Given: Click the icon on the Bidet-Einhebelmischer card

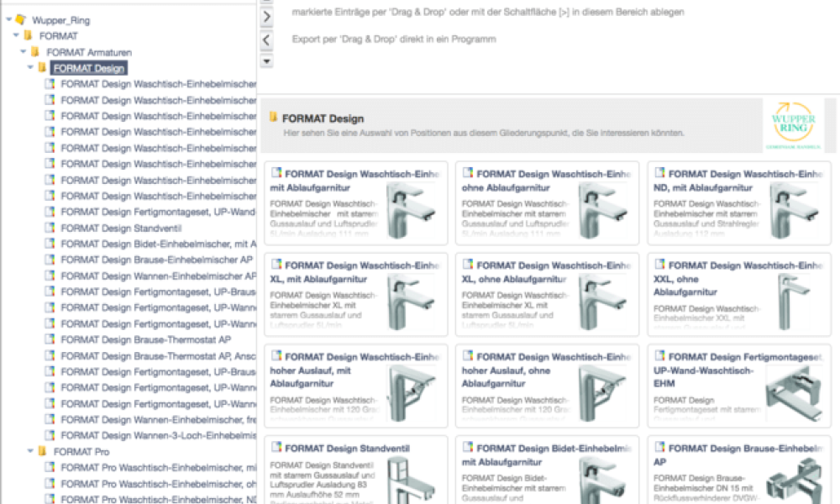Looking at the screenshot, I should (x=468, y=447).
